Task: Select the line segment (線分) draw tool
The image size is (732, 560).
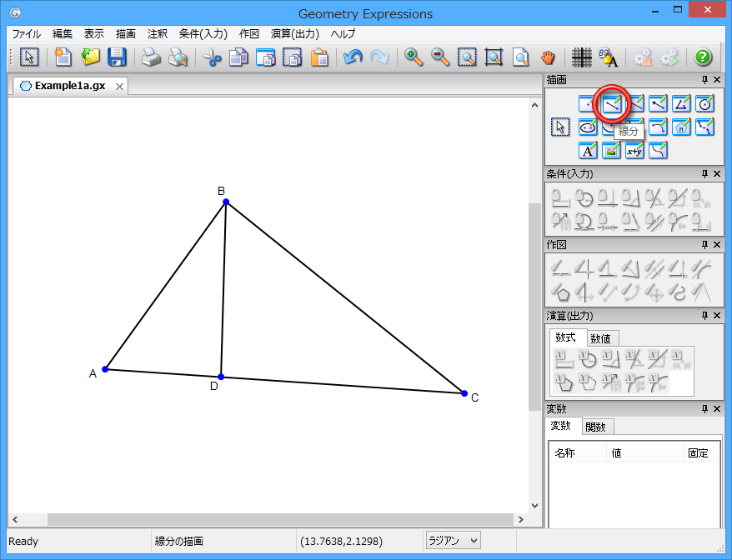Action: [x=611, y=104]
